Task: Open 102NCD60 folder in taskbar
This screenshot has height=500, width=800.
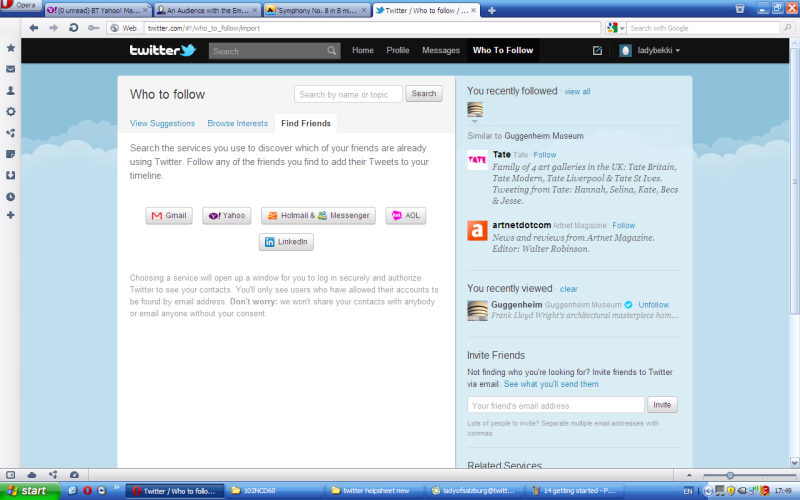Action: pyautogui.click(x=274, y=491)
